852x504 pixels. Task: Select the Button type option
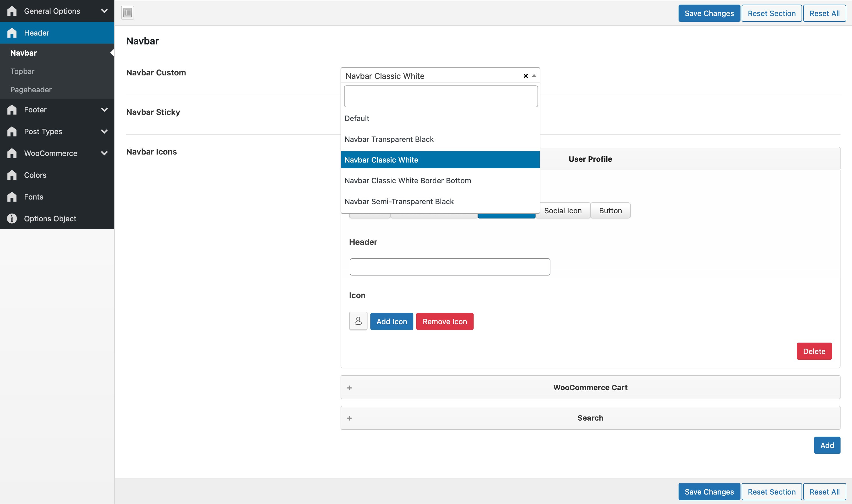610,210
